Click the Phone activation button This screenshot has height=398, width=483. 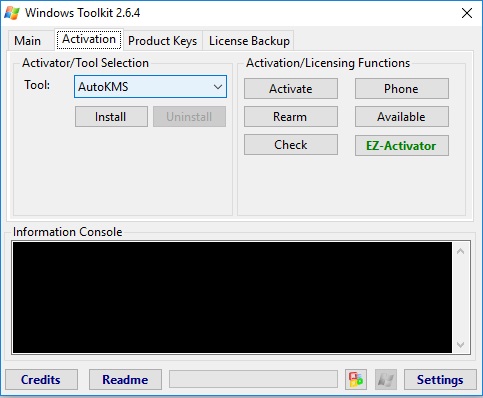[402, 89]
